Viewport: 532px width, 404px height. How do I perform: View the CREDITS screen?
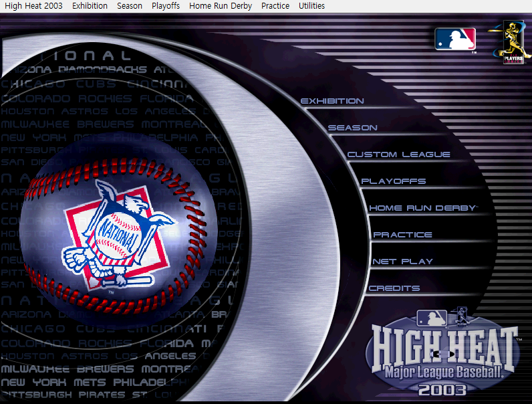tap(394, 288)
